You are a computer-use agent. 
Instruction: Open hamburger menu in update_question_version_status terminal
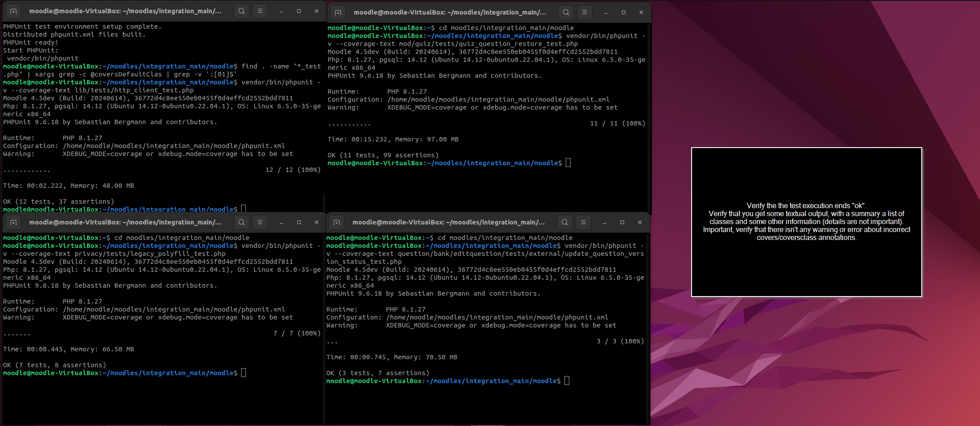click(x=583, y=223)
